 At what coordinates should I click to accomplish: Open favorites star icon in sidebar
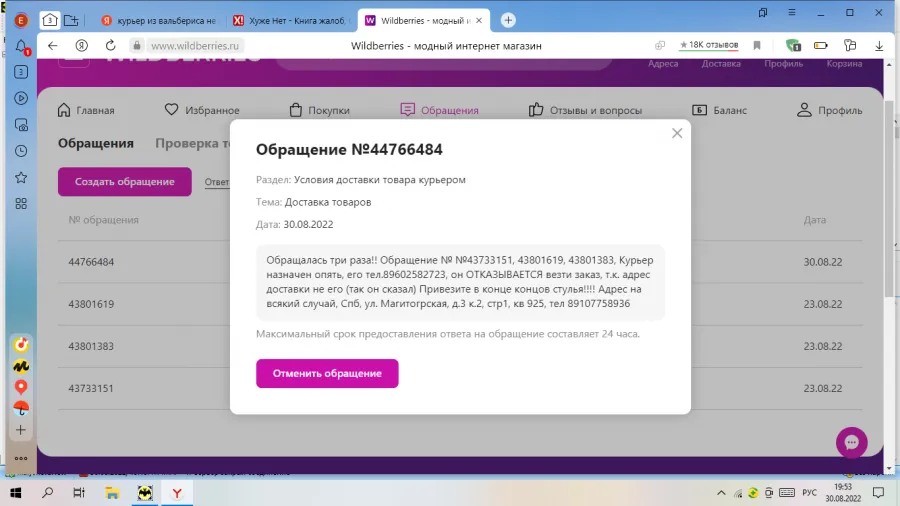[21, 177]
